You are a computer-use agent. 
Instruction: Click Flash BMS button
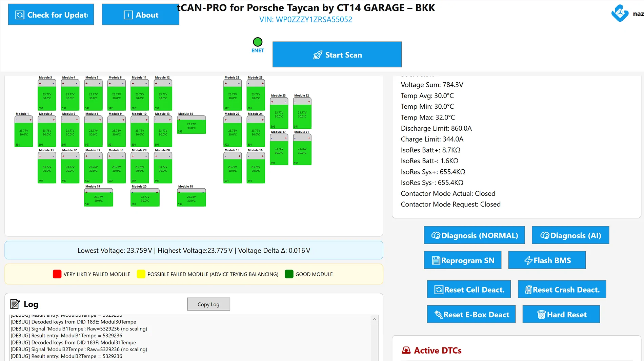pos(547,260)
